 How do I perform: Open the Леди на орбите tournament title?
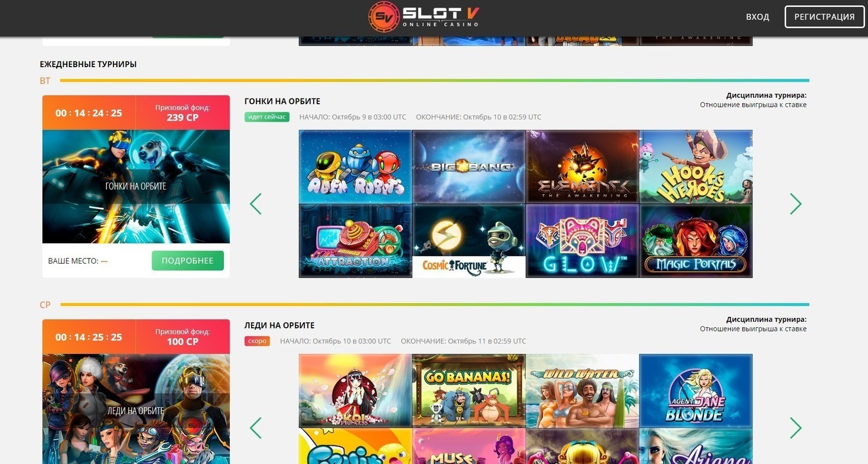[x=279, y=326]
